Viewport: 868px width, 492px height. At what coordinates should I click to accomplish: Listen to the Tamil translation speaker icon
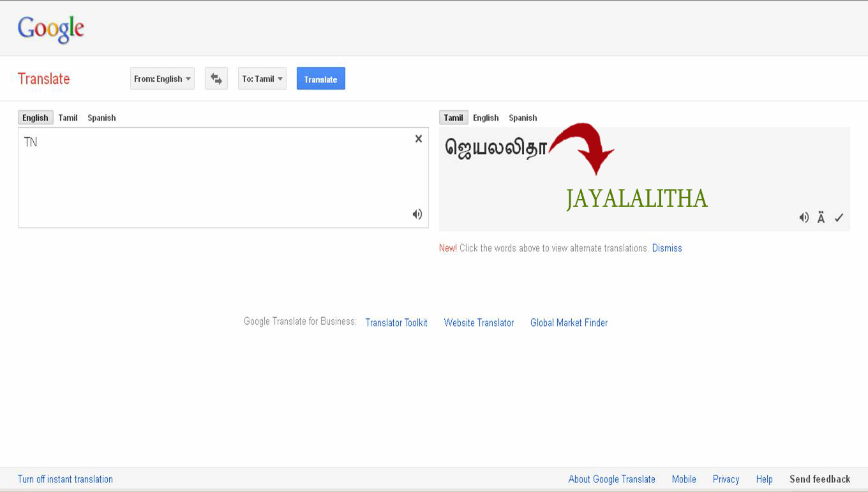coord(804,218)
